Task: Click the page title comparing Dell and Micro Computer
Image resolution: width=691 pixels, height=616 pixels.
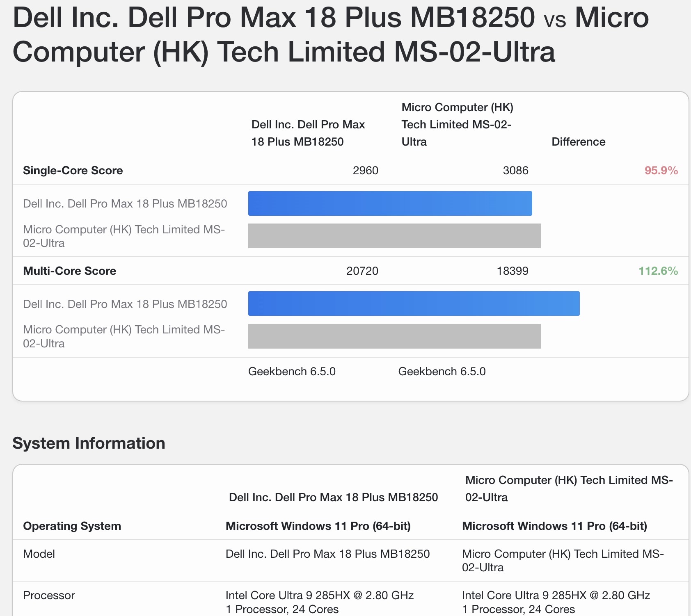Action: 331,34
